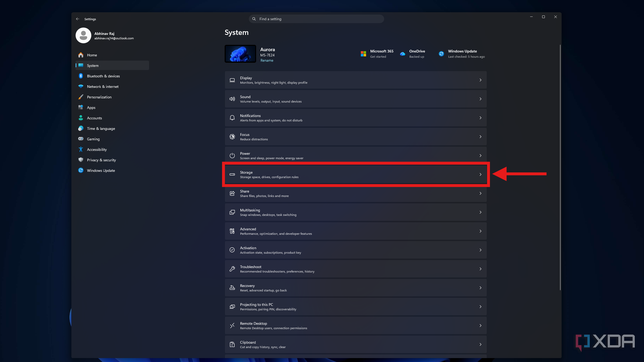The height and width of the screenshot is (362, 644).
Task: Click the Activation checkmark icon
Action: (232, 250)
